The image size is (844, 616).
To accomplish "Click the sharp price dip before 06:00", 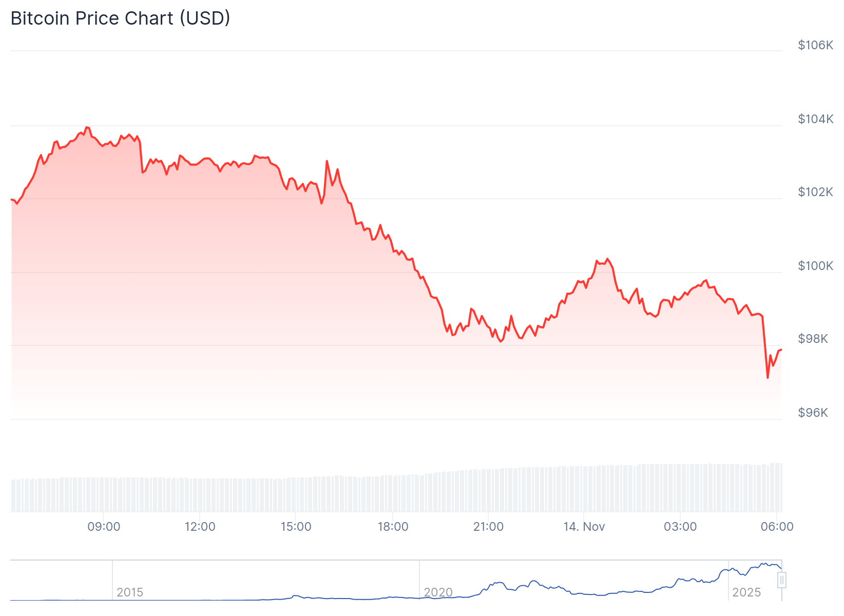I will (768, 377).
